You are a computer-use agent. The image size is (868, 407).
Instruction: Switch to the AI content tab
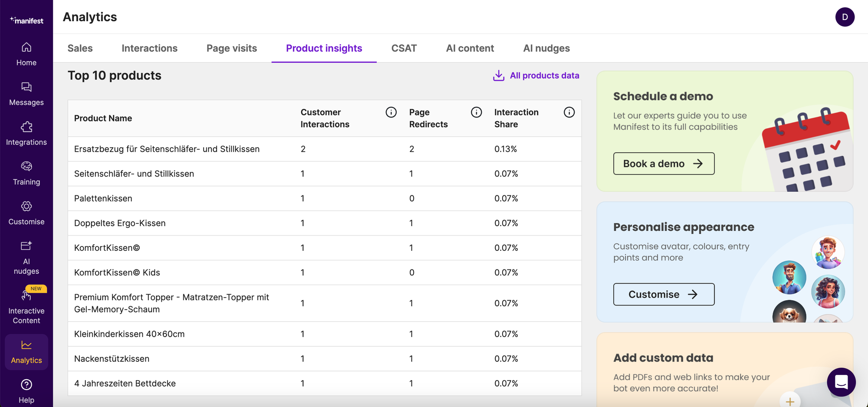point(470,48)
